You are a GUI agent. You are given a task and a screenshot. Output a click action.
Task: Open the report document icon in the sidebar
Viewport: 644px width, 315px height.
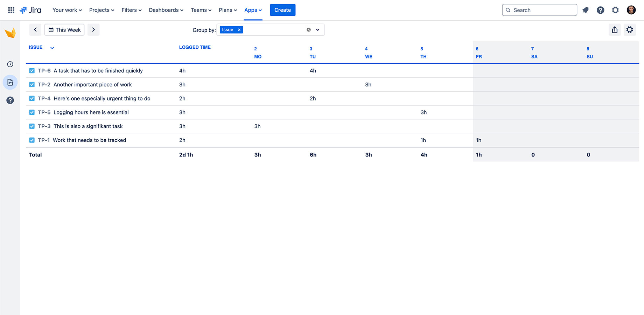click(x=10, y=82)
